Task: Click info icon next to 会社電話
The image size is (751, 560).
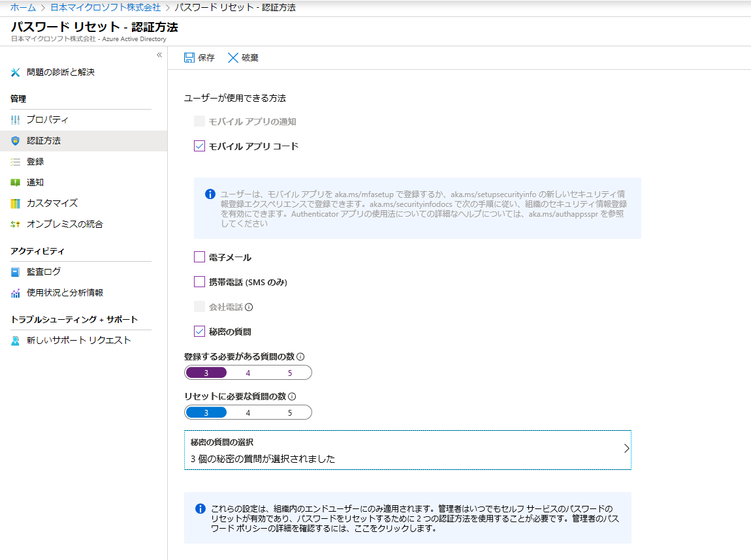Action: tap(249, 307)
